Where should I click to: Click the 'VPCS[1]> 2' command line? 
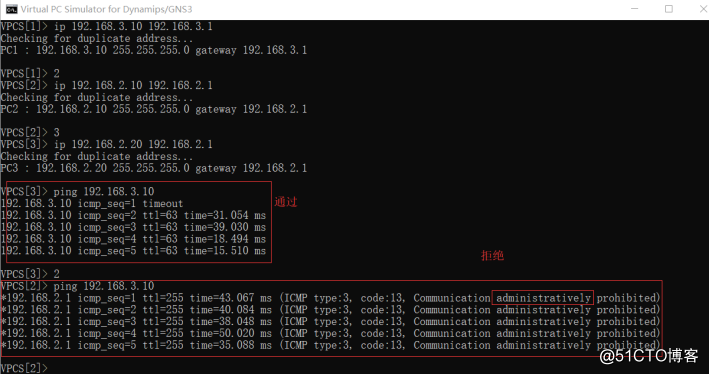click(30, 73)
